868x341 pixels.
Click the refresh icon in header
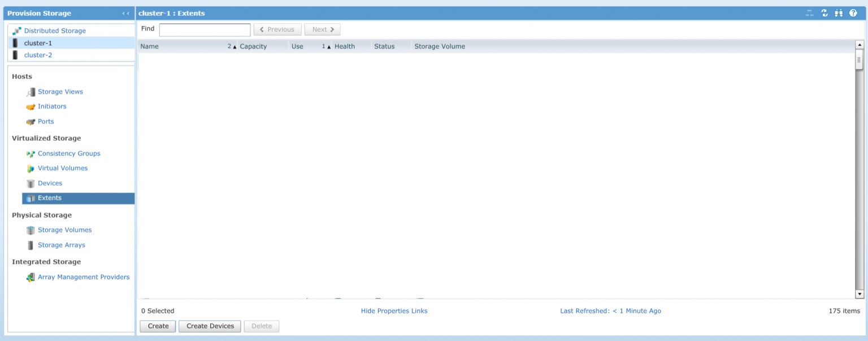pos(824,13)
